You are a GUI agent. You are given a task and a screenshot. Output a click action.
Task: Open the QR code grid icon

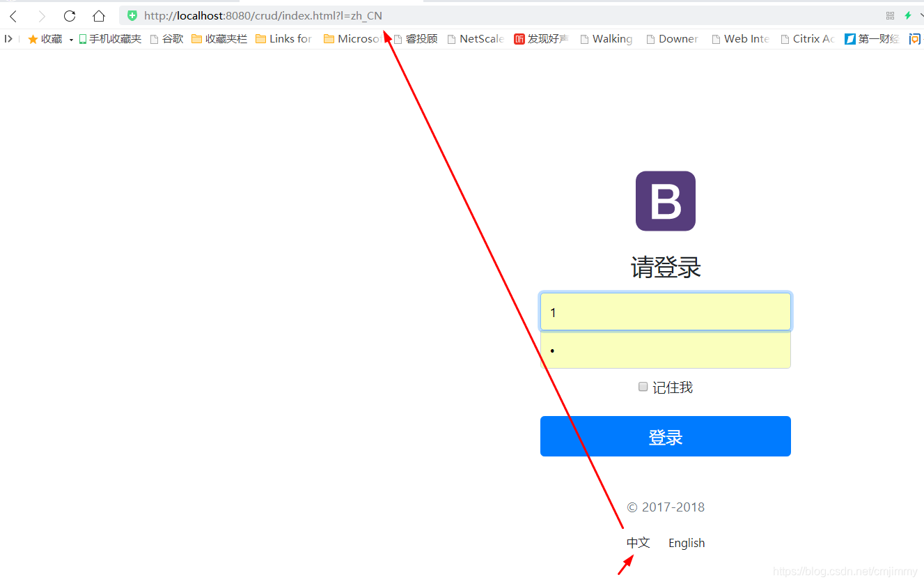(x=890, y=15)
